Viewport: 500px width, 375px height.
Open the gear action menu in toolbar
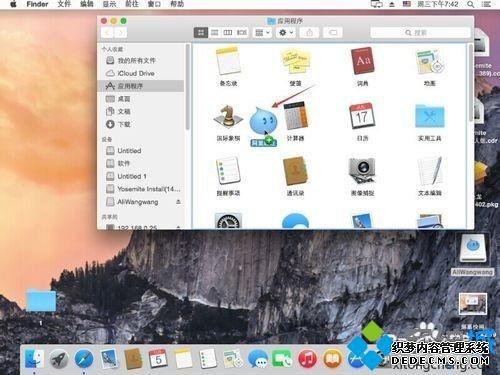(x=286, y=32)
